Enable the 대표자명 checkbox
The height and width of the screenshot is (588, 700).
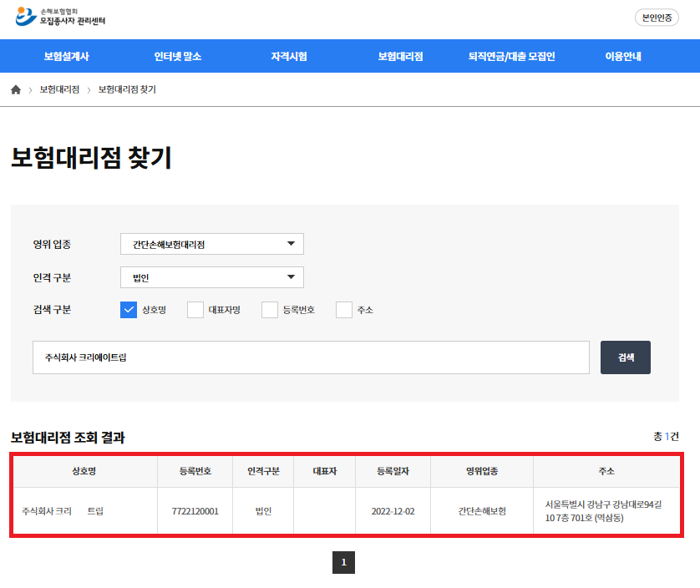(195, 310)
